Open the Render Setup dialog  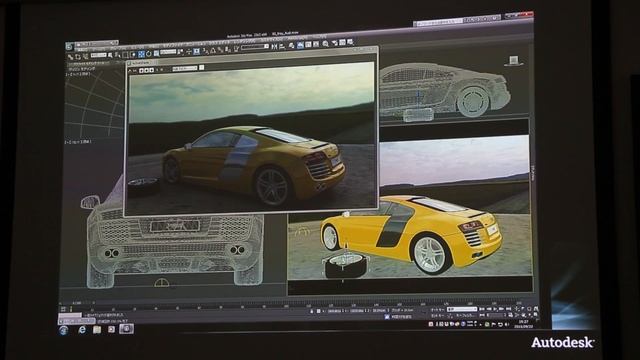(334, 42)
